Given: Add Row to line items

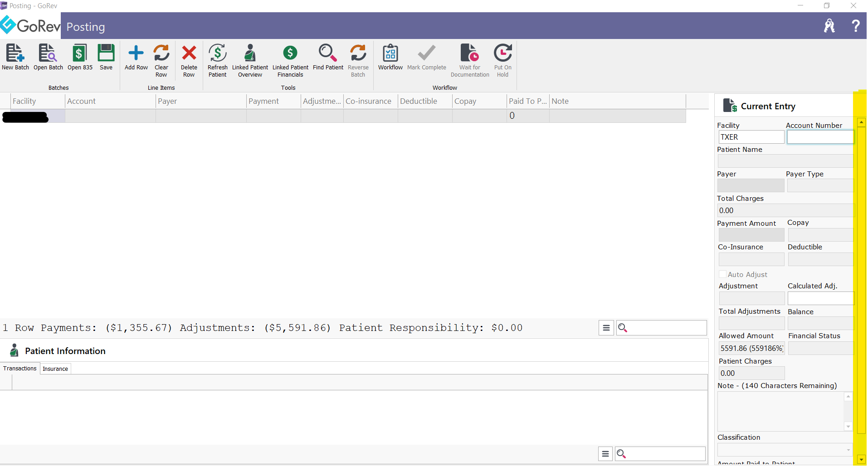Looking at the screenshot, I should tap(136, 57).
